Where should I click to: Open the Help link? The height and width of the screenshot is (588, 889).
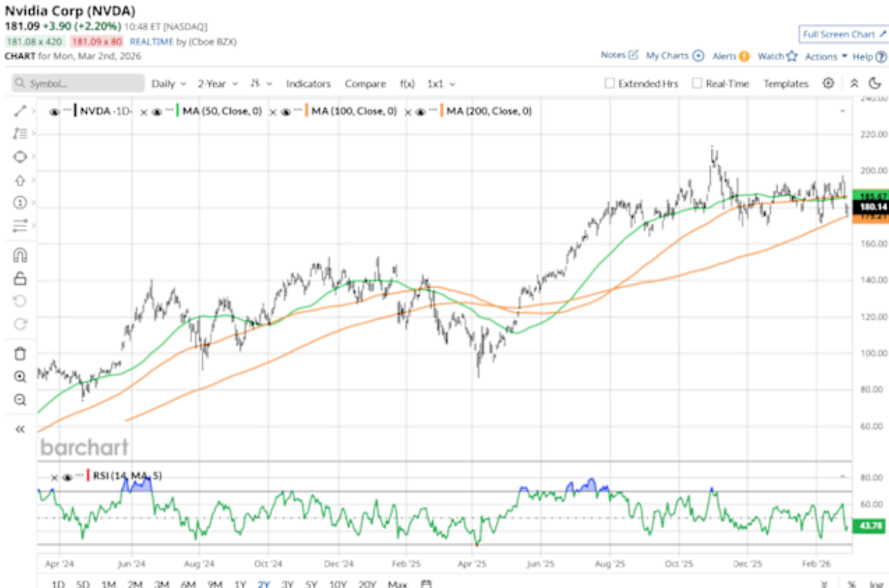click(x=870, y=57)
